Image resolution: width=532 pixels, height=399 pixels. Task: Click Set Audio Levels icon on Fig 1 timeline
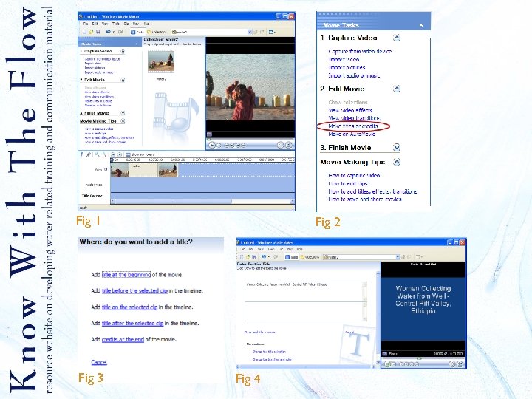pyautogui.click(x=82, y=154)
